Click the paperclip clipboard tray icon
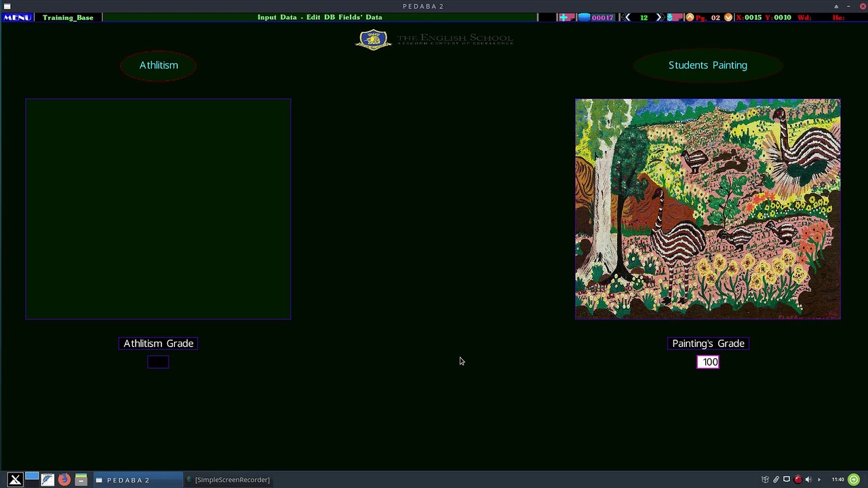 776,480
